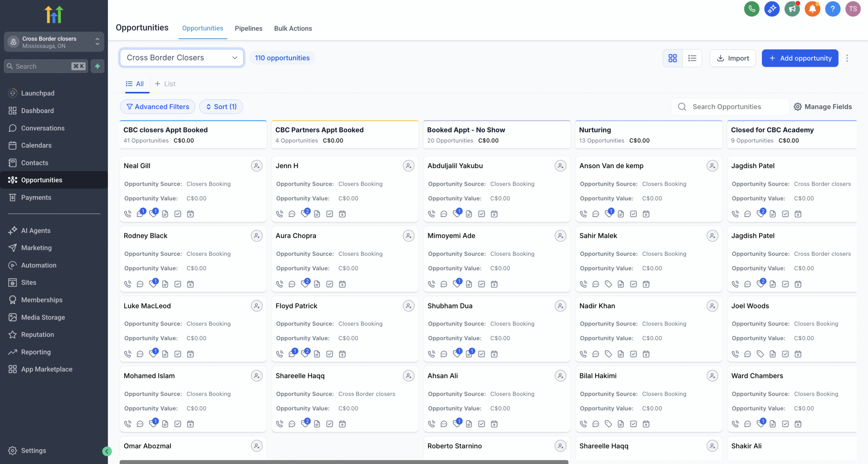868x464 pixels.
Task: Open the Bulk Actions tab
Action: [x=293, y=28]
